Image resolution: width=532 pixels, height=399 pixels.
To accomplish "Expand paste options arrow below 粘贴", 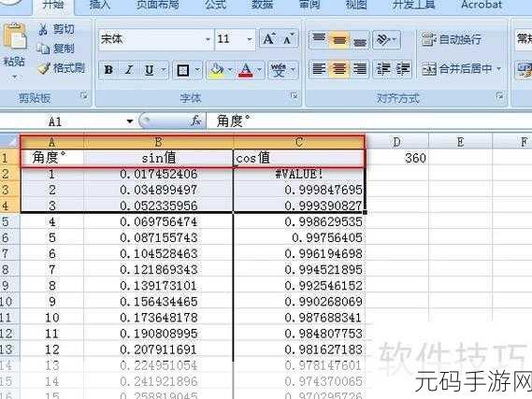I will click(14, 77).
